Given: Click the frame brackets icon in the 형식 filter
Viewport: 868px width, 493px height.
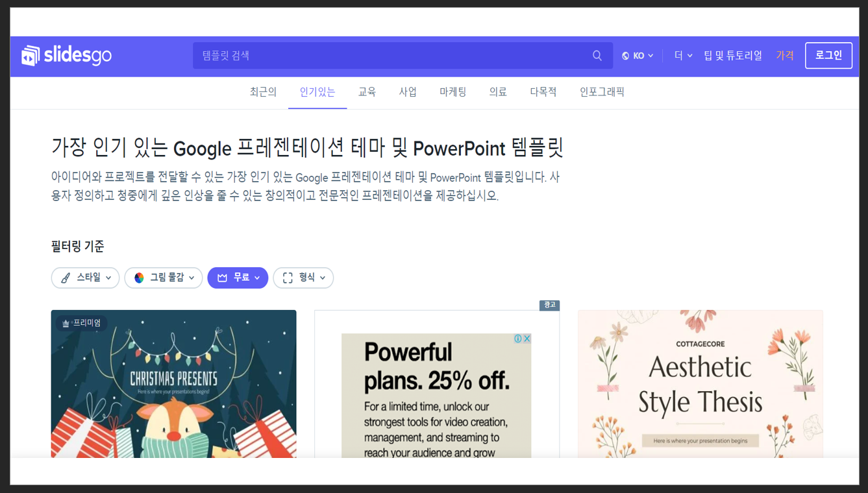Looking at the screenshot, I should (288, 278).
